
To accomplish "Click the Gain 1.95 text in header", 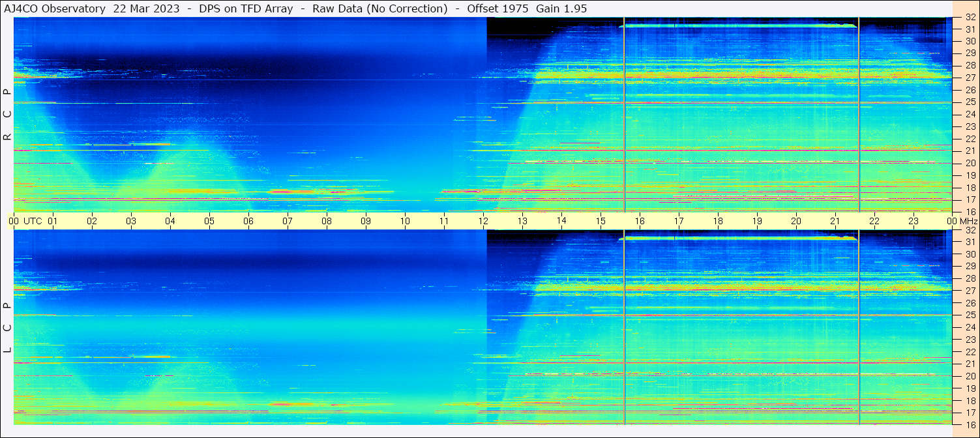I will coord(561,8).
